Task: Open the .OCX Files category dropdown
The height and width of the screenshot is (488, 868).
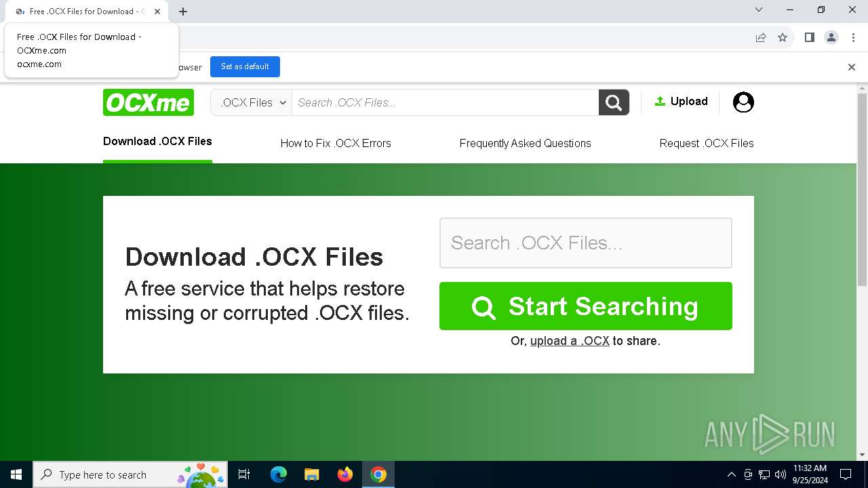Action: 252,102
